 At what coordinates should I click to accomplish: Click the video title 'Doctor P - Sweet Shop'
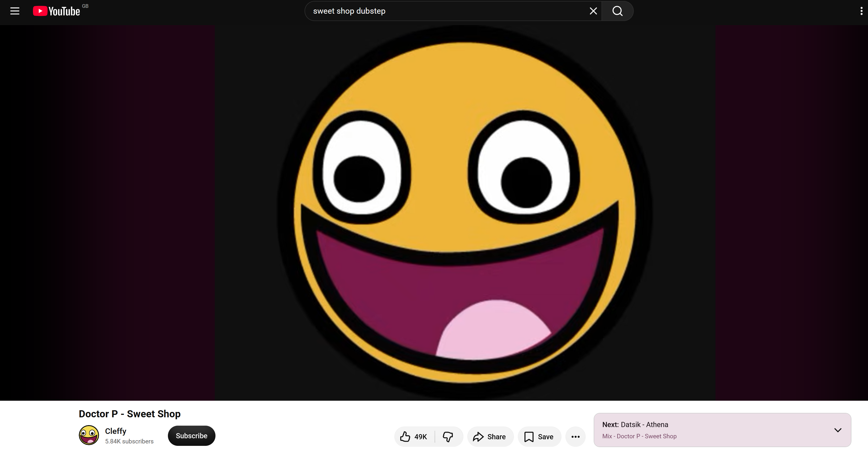[130, 414]
